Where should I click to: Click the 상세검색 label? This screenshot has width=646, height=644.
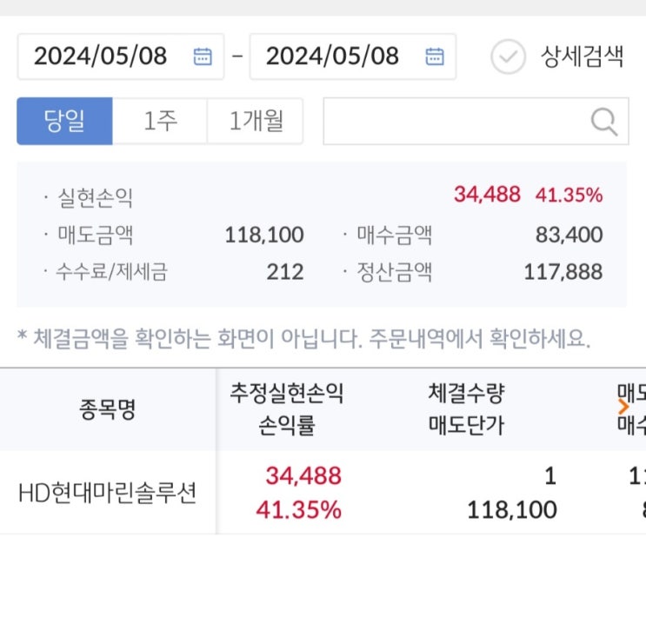tap(582, 57)
